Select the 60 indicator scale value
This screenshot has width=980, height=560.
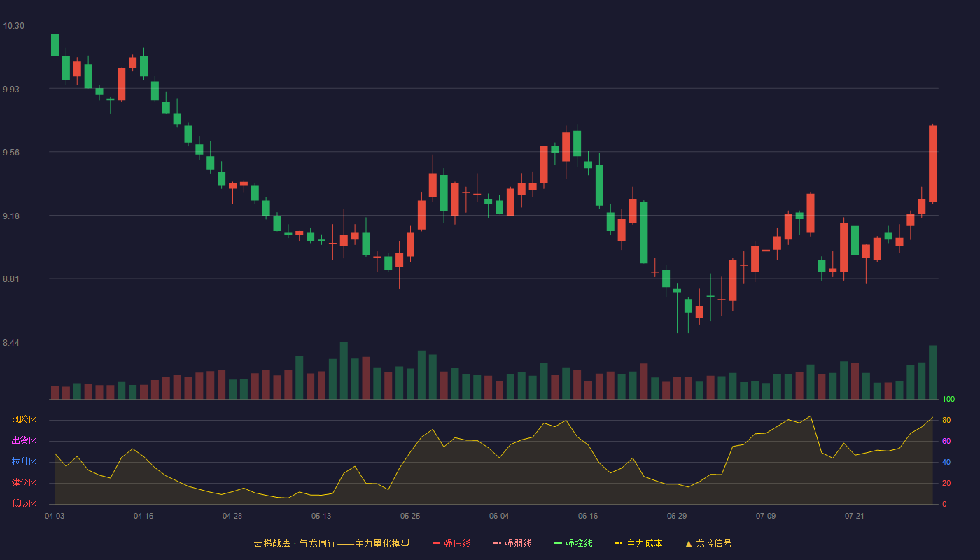click(946, 441)
